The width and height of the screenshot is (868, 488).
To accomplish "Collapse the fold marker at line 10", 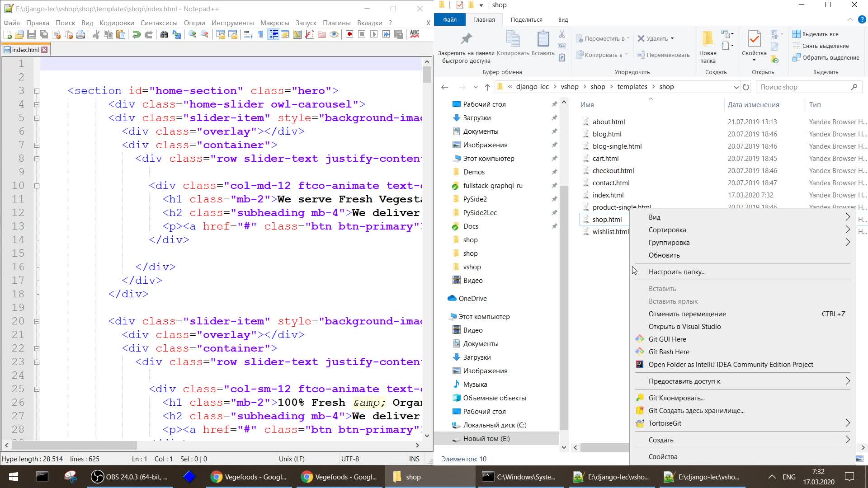I will pyautogui.click(x=37, y=186).
